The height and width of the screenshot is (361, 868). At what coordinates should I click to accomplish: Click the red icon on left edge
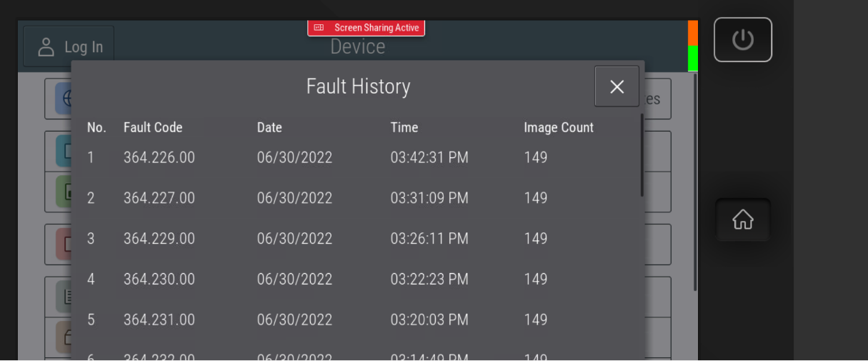[64, 244]
